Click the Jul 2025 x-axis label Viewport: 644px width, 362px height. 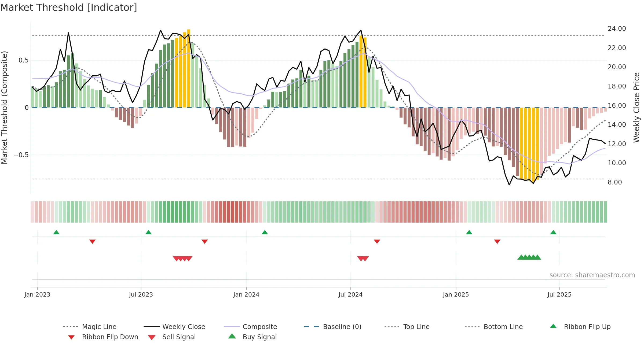pos(559,294)
